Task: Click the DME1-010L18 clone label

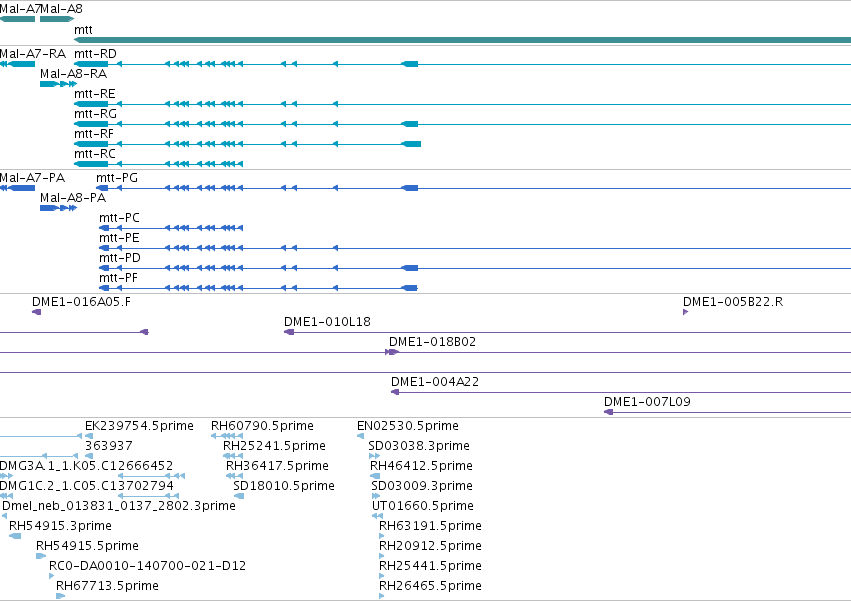Action: coord(327,322)
